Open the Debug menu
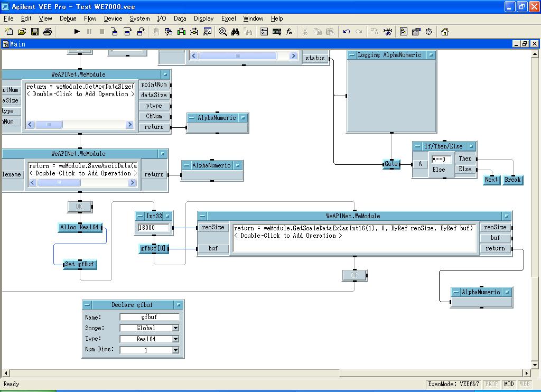Viewport: 541px width, 392px height. [x=68, y=18]
